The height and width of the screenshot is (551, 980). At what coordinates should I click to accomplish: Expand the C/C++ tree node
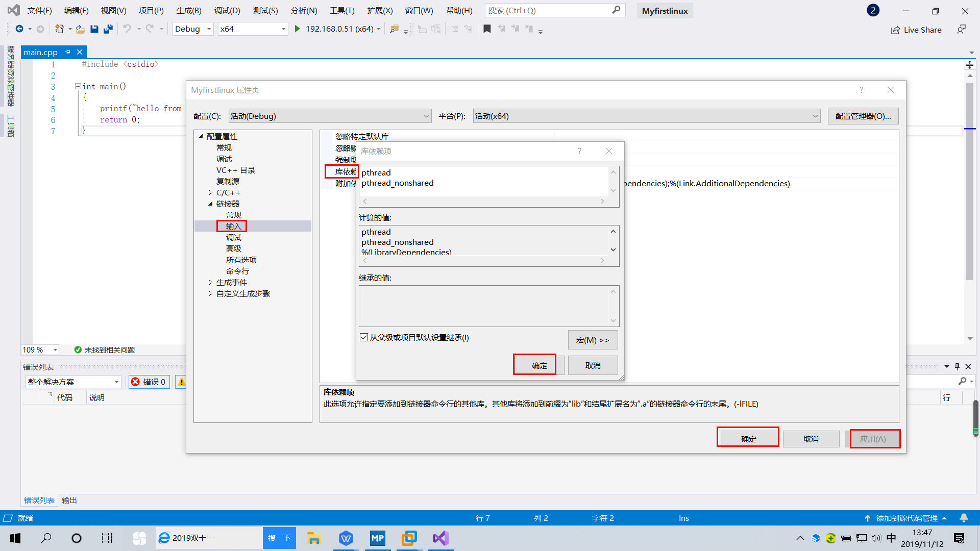coord(210,193)
